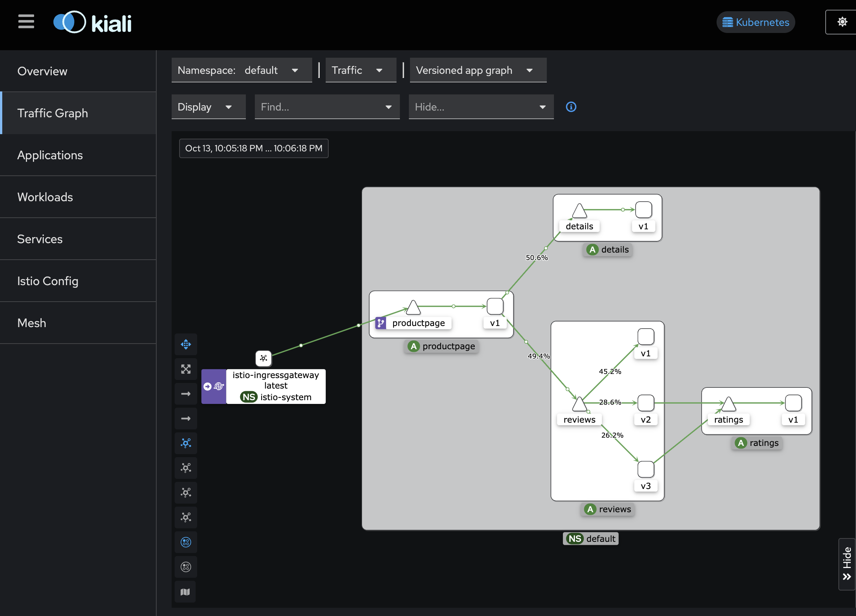Toggle the blue namespace box layout icon
This screenshot has height=616, width=856.
[x=186, y=542]
